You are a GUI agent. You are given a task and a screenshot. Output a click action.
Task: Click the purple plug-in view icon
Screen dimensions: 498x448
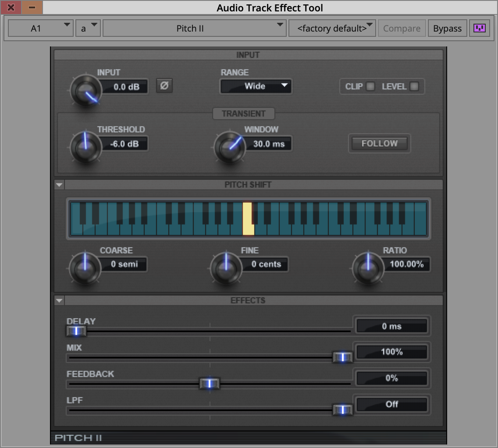point(479,28)
